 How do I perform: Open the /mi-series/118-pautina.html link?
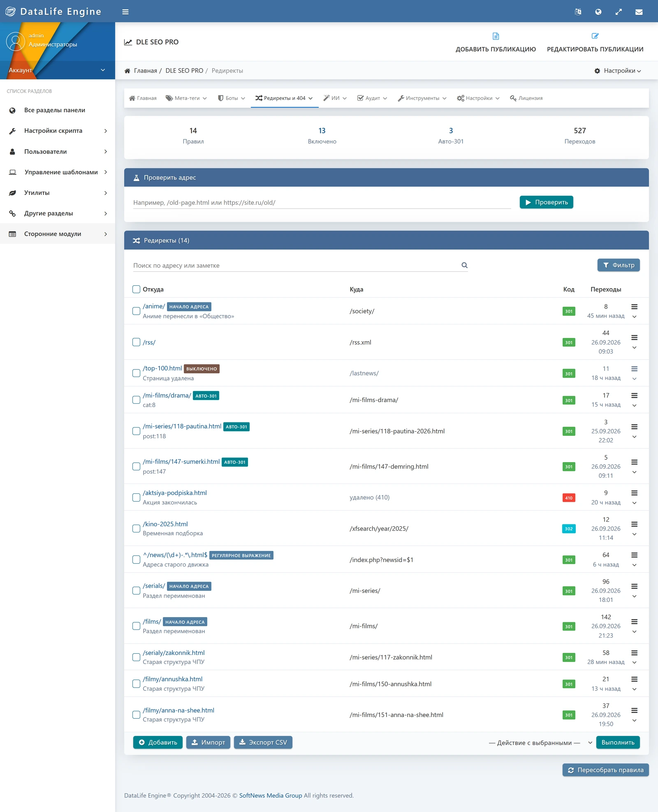point(182,426)
